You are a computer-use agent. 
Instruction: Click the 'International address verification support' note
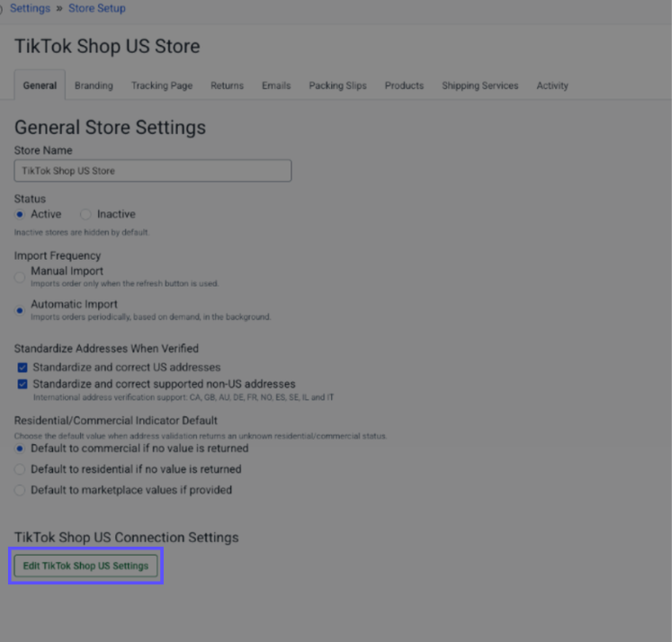click(x=184, y=397)
